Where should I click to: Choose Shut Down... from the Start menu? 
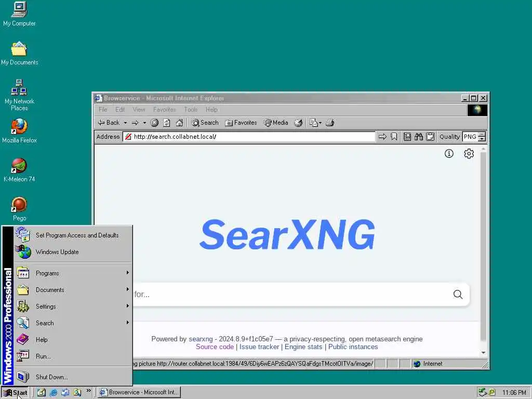(x=73, y=377)
